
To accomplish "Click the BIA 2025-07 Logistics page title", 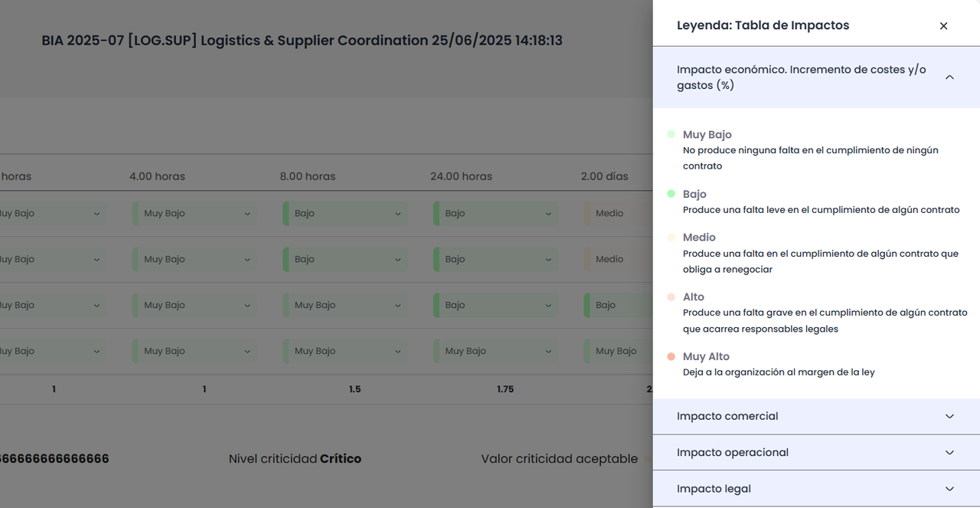I will pyautogui.click(x=302, y=41).
